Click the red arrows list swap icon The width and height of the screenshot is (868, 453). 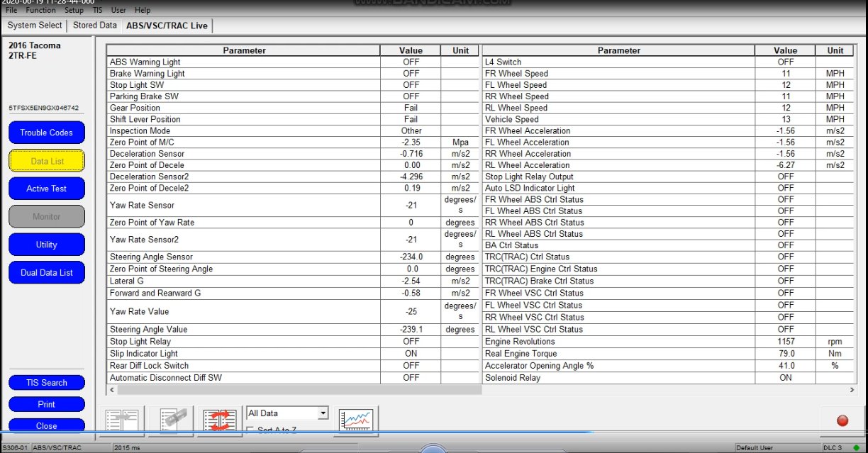pyautogui.click(x=220, y=420)
